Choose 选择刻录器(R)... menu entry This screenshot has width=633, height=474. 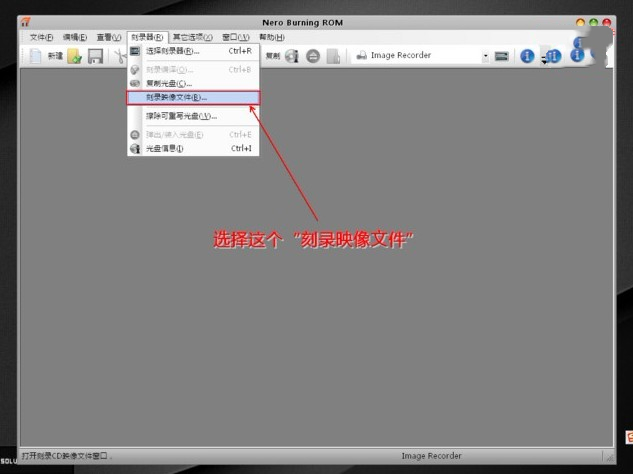(x=193, y=51)
